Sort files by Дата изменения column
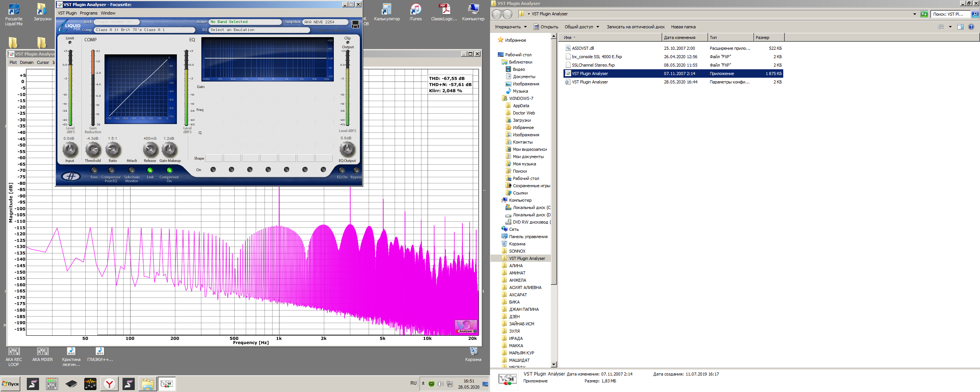Image resolution: width=980 pixels, height=392 pixels. pos(684,38)
